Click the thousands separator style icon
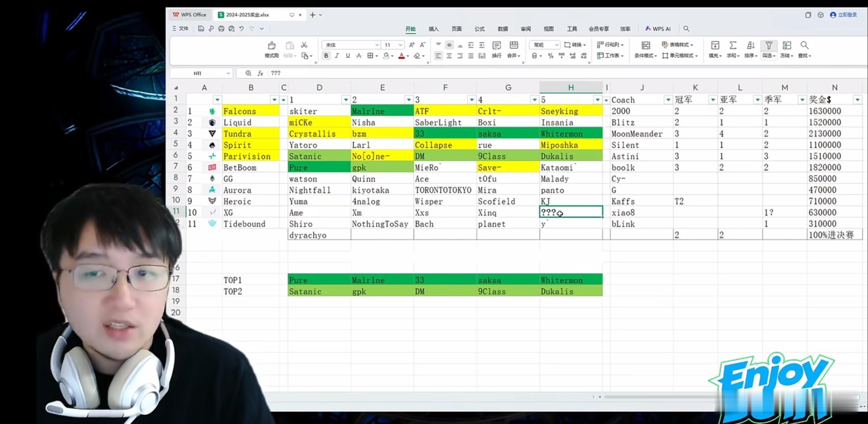Viewport: 868px width, 424px height. click(562, 56)
